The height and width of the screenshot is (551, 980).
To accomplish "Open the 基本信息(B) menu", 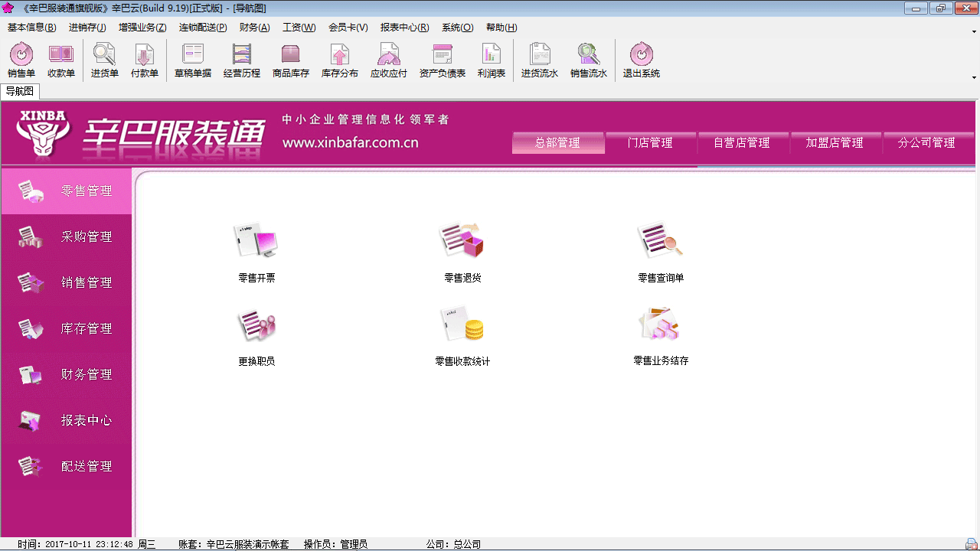I will pyautogui.click(x=31, y=28).
